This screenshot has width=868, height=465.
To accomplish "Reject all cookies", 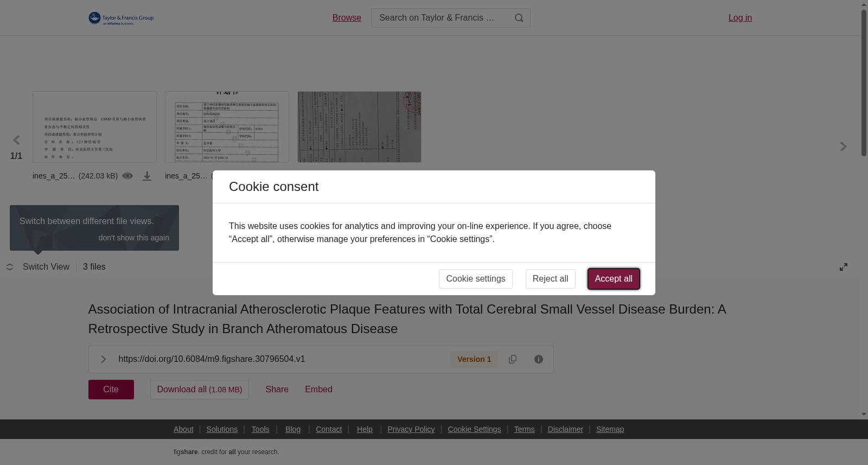I will (551, 279).
